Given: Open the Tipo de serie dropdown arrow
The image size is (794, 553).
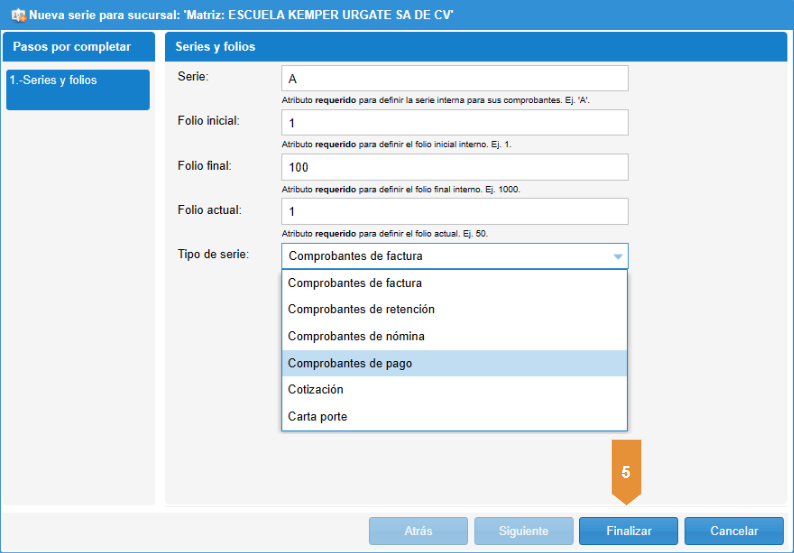Looking at the screenshot, I should 618,256.
